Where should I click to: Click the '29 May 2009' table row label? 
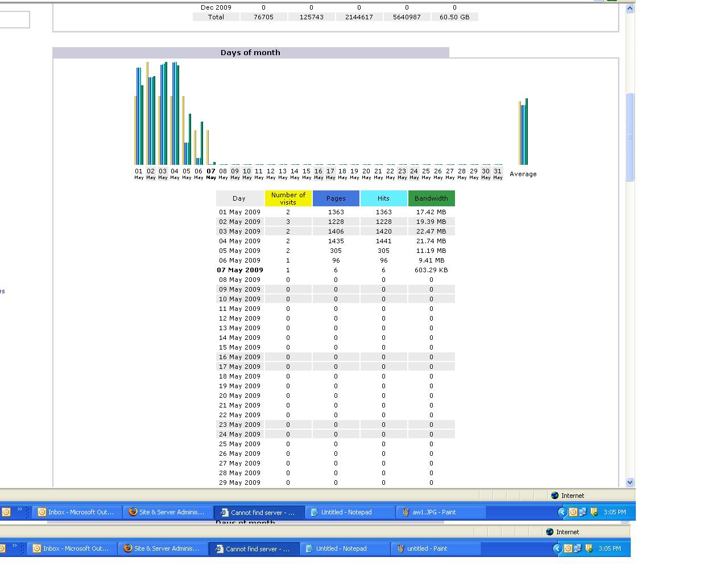coord(239,483)
